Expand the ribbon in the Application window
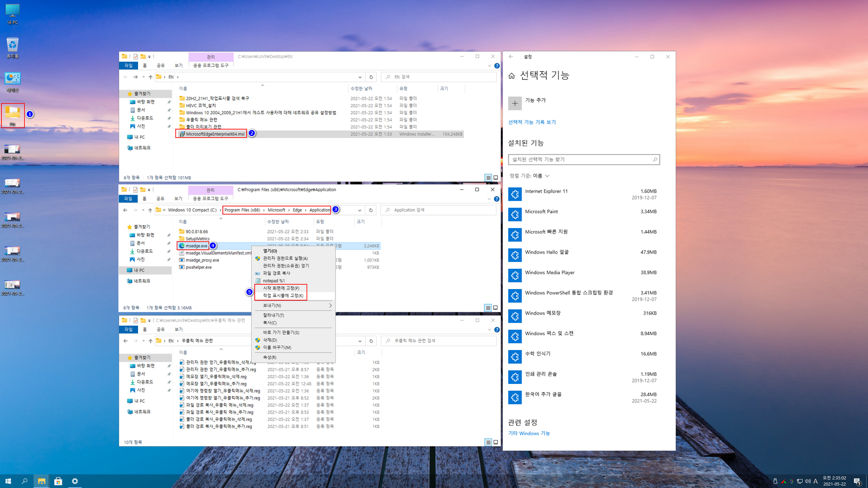 coord(489,199)
